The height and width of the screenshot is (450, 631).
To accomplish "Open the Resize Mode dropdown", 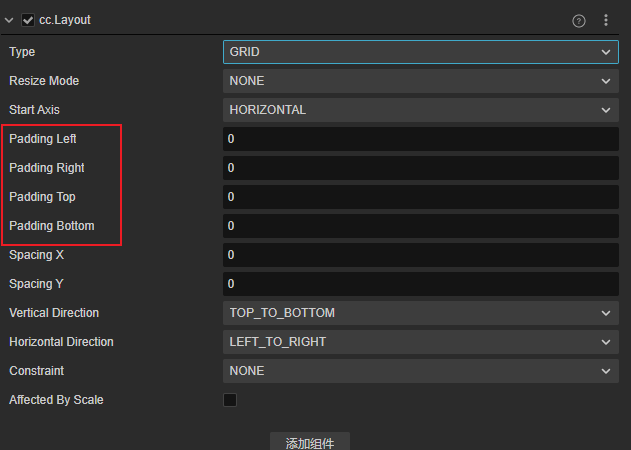I will 420,81.
